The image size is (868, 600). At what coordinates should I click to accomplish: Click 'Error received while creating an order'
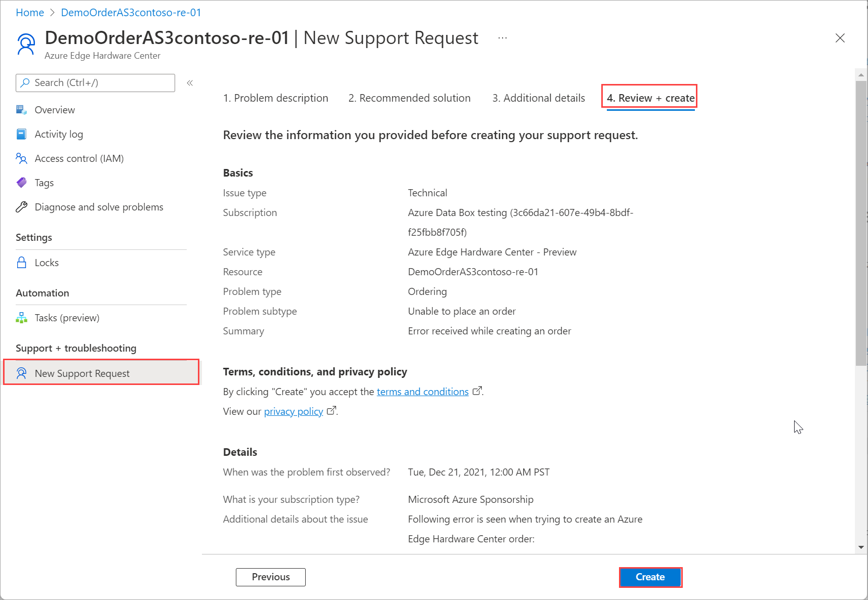(x=489, y=331)
